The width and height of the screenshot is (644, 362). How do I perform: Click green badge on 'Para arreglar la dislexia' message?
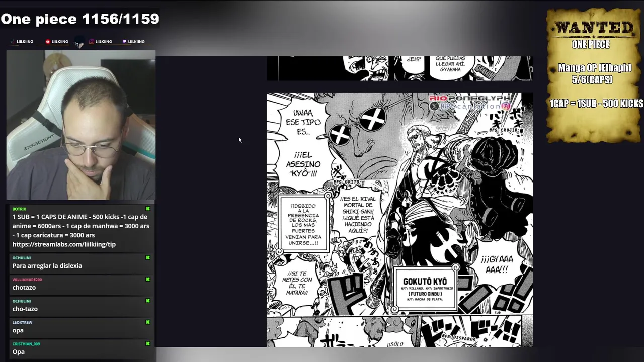click(148, 258)
